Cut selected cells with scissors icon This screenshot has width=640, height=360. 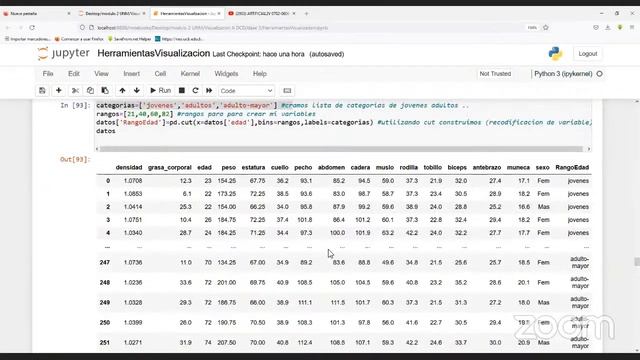click(75, 91)
